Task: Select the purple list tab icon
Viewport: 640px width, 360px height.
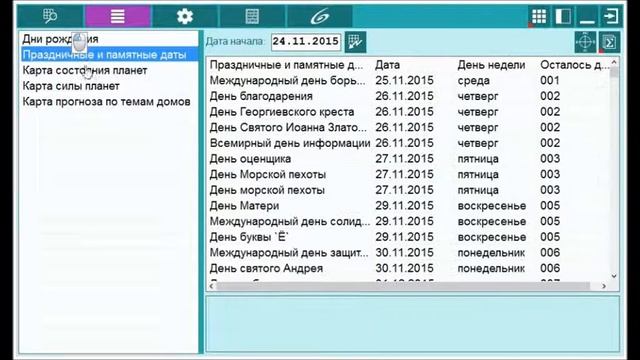Action: pos(118,16)
